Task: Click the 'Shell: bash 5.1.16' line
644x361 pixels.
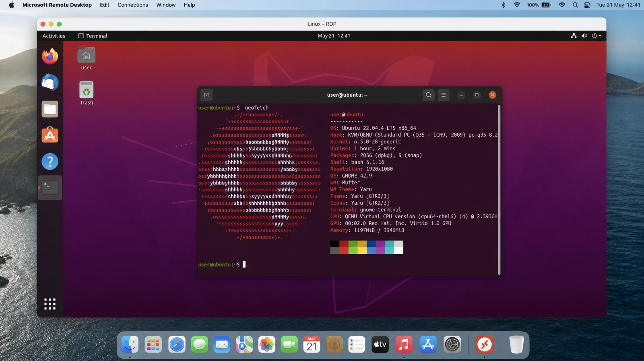Action: [x=357, y=162]
